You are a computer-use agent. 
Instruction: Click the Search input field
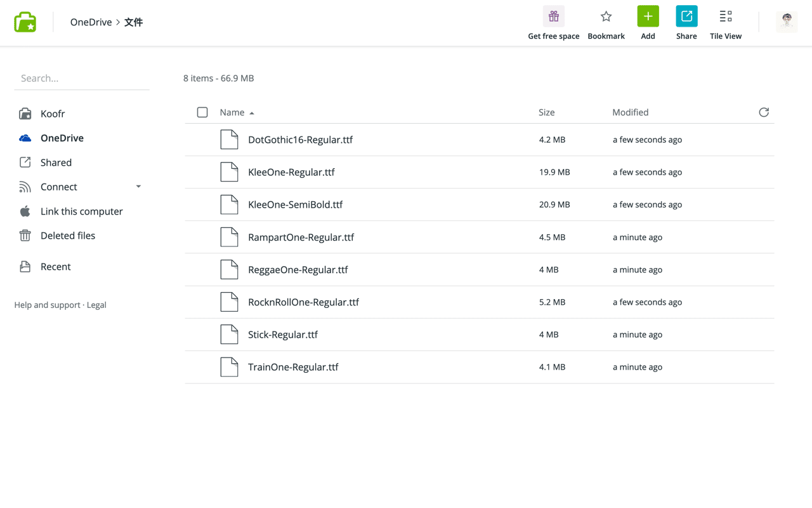pyautogui.click(x=82, y=78)
